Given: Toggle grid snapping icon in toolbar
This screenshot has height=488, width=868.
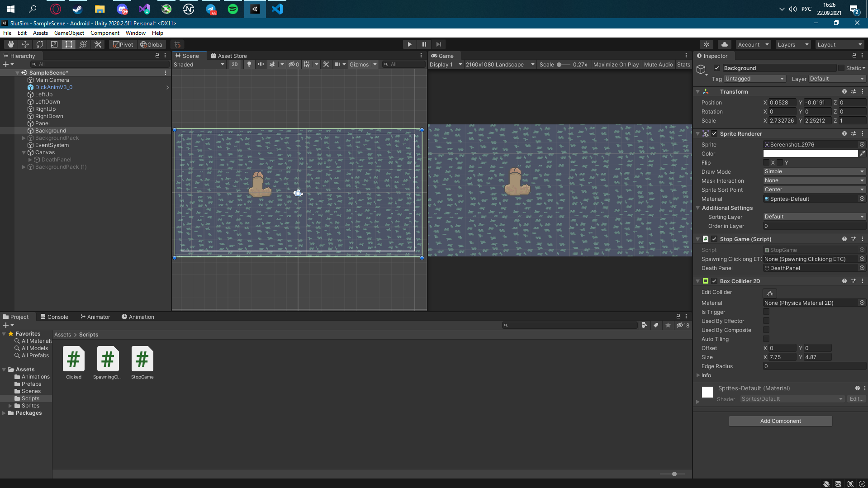Looking at the screenshot, I should pyautogui.click(x=177, y=44).
